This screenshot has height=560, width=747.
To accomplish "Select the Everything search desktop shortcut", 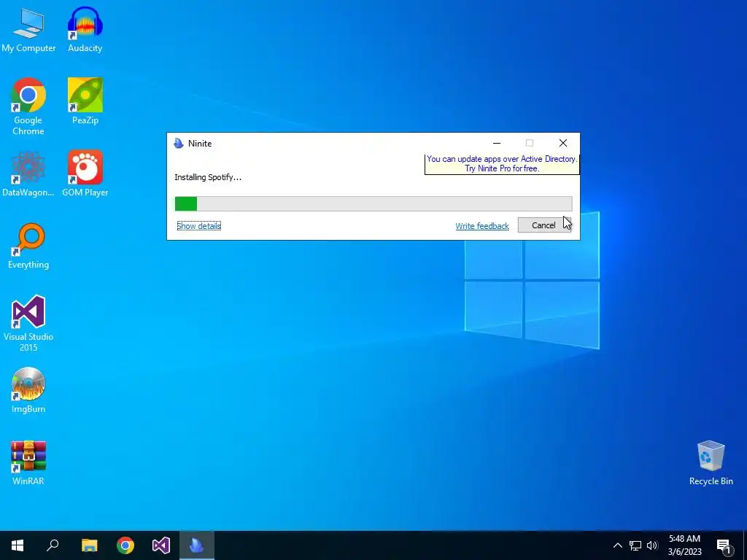I will tap(28, 246).
